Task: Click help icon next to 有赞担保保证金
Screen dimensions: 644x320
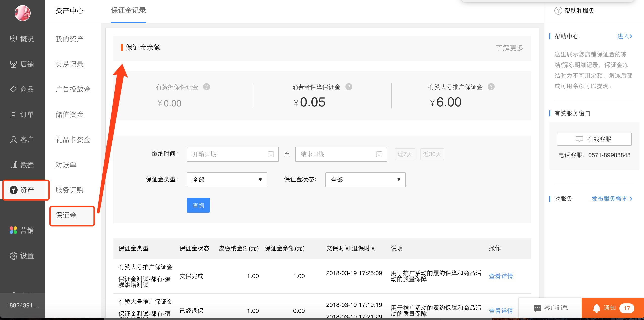Action: point(207,87)
